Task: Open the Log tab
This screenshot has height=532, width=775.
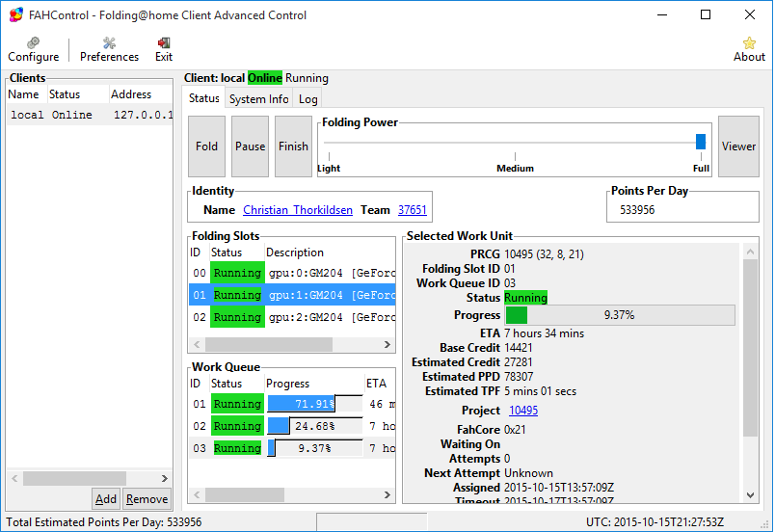Action: point(307,99)
